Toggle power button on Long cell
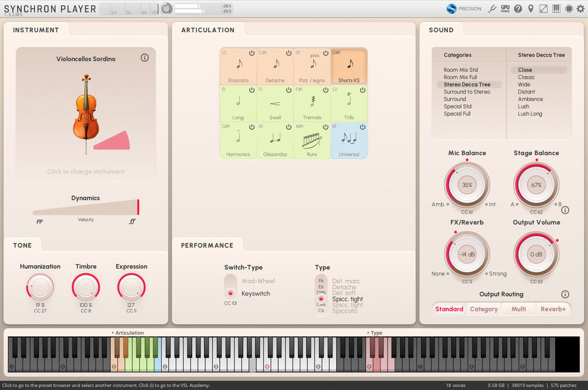The width and height of the screenshot is (588, 390). pyautogui.click(x=252, y=90)
